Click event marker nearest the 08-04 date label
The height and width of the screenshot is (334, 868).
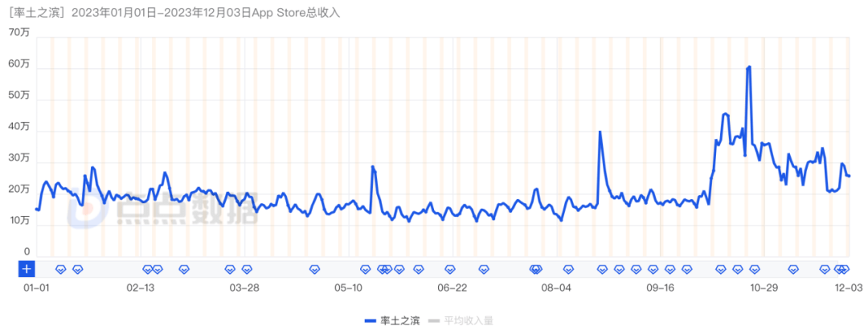[x=569, y=269]
